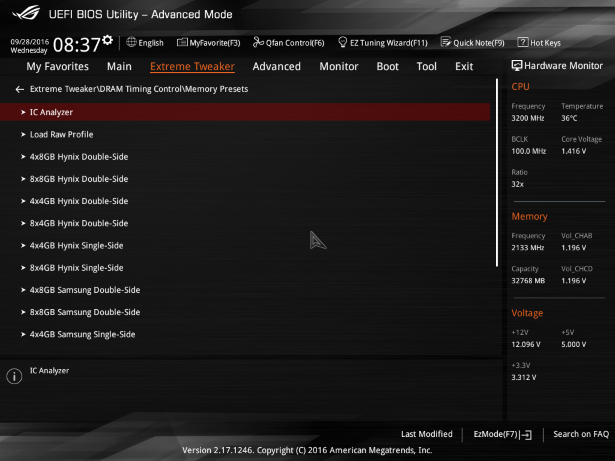
Task: Expand 4x8GB Samsung Double-Side chevron
Action: coord(23,290)
